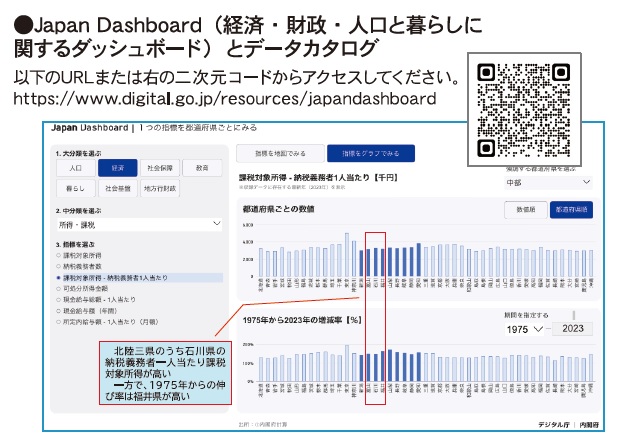Screen dimensions: 618x443
Task: Choose the 現金給与額(年間) radio option
Action: [58, 311]
